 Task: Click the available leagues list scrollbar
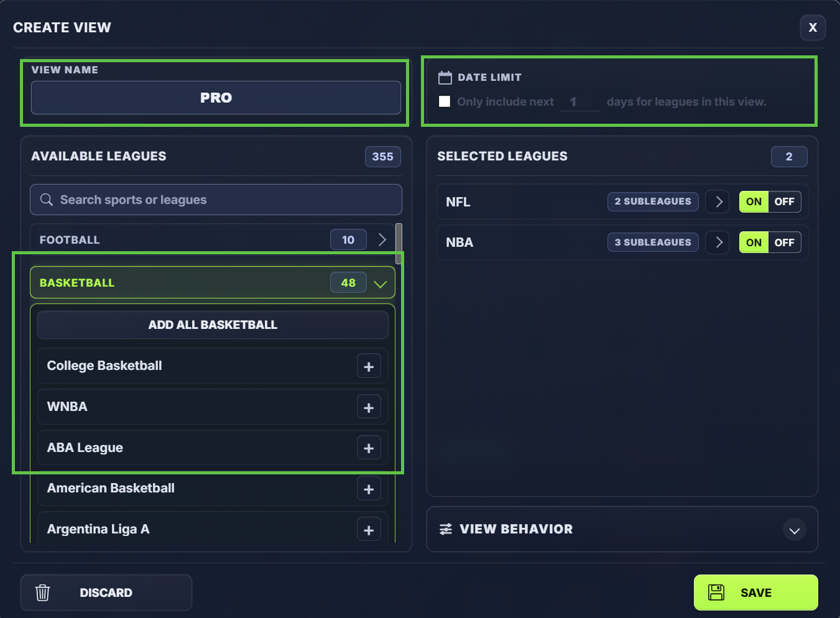[x=399, y=243]
